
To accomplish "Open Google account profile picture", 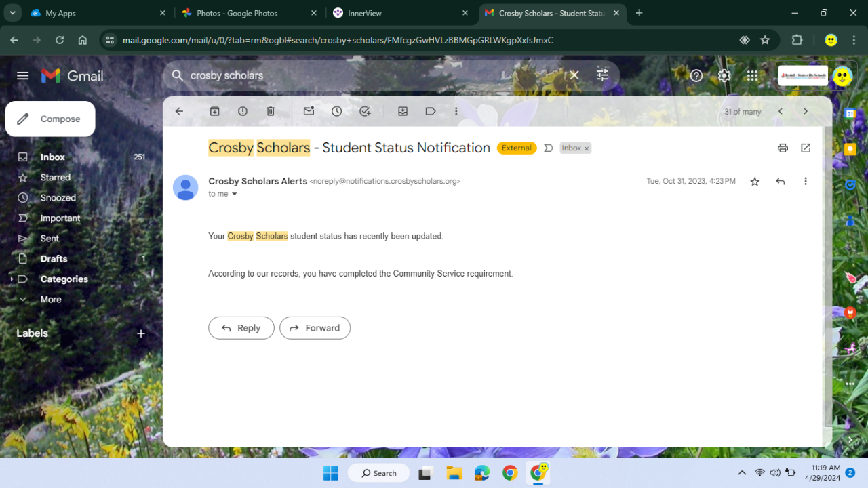I will pos(842,76).
